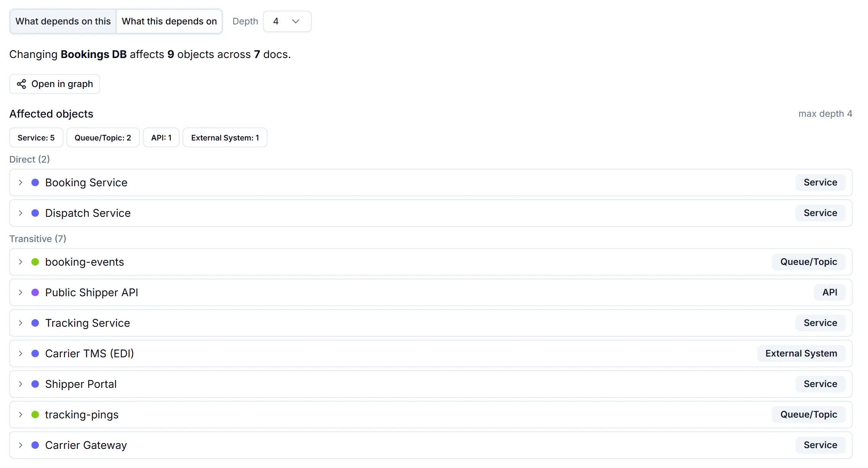Click the 'Open in graph' button
Screen dimensions: 868x468
55,84
